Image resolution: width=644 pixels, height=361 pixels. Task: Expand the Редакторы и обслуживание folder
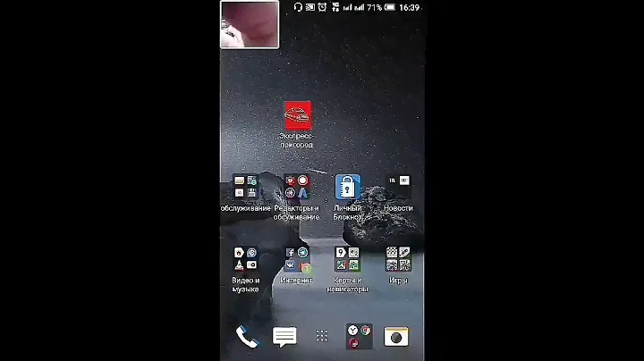pyautogui.click(x=297, y=188)
